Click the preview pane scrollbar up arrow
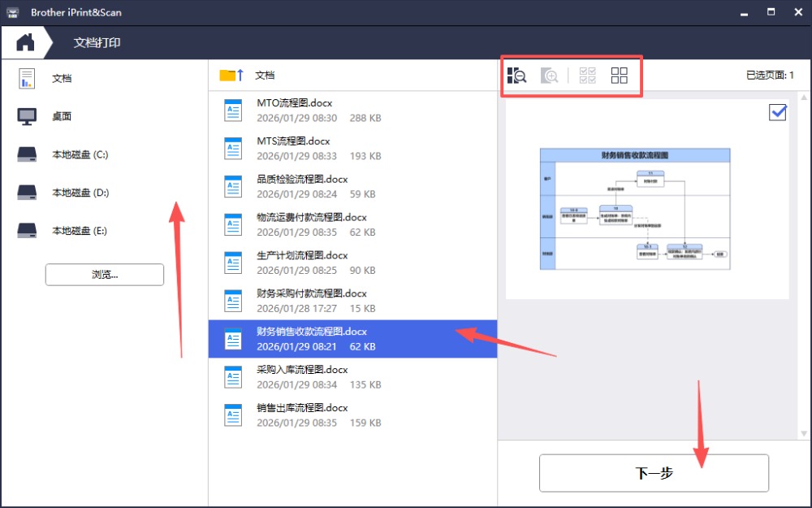This screenshot has width=812, height=508. 805,98
